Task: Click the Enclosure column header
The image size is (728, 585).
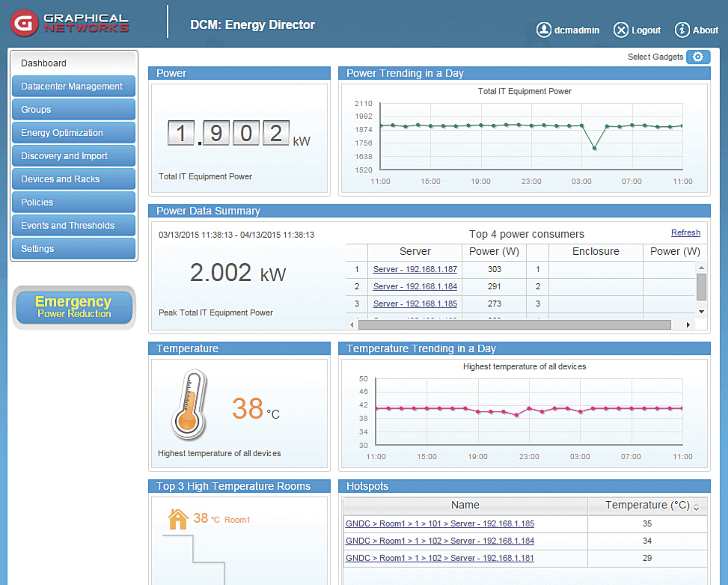Action: [x=596, y=252]
